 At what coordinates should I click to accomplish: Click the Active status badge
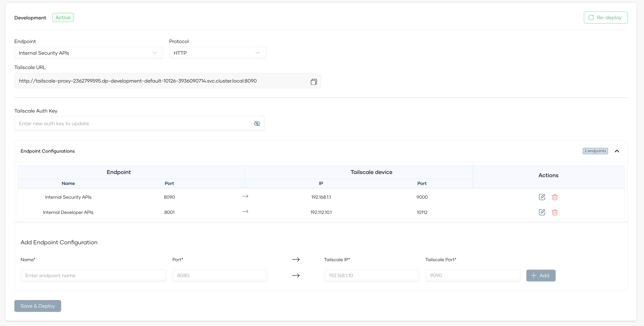tap(63, 18)
